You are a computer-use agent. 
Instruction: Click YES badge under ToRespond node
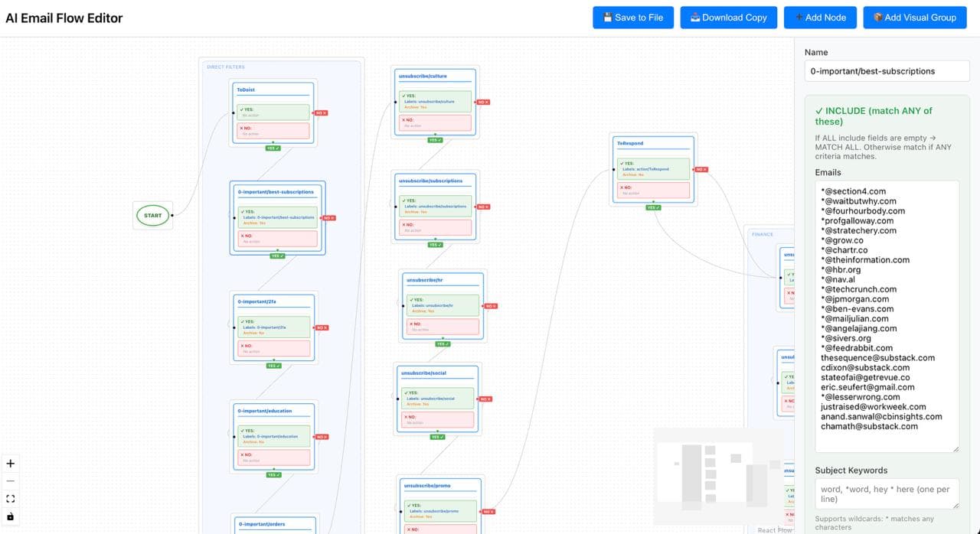point(652,207)
